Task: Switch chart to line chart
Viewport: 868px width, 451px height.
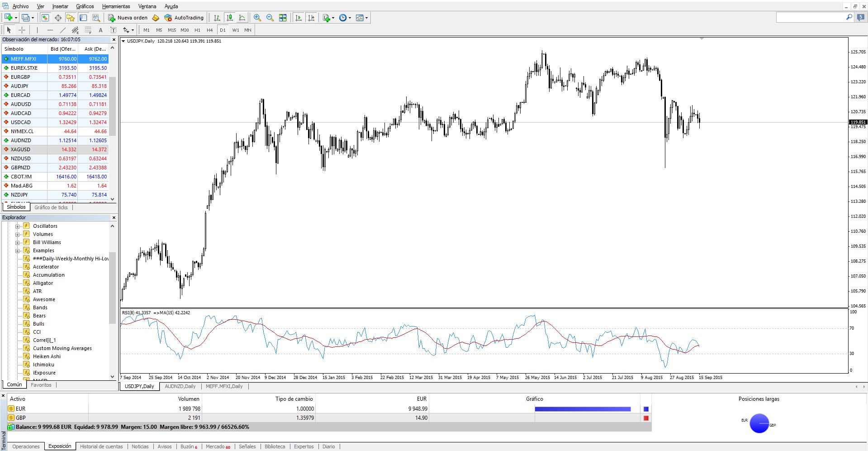Action: point(242,18)
